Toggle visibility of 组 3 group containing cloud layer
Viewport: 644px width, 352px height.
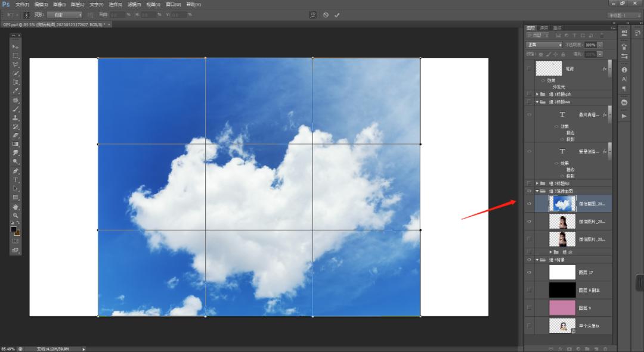(529, 191)
